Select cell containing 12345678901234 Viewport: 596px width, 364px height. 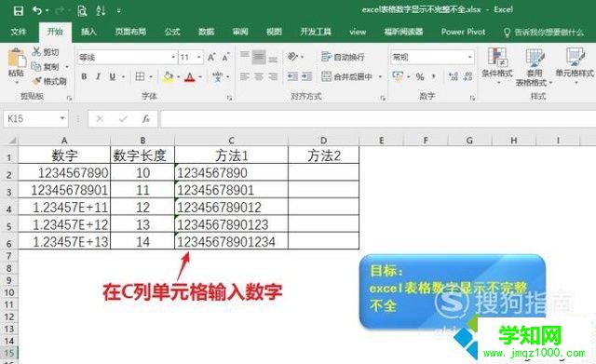231,241
